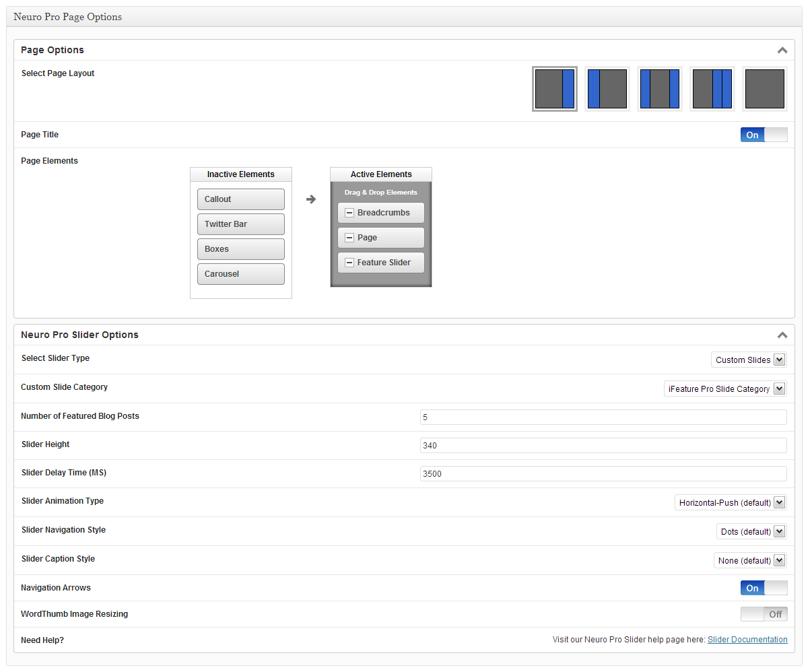Toggle the Navigation Arrows switch
The image size is (812, 672).
pyautogui.click(x=764, y=588)
